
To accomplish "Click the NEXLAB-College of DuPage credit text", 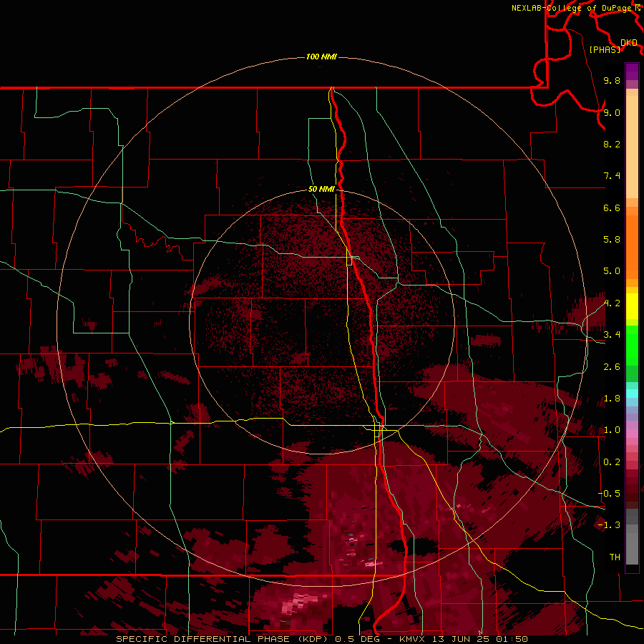I will tap(572, 8).
